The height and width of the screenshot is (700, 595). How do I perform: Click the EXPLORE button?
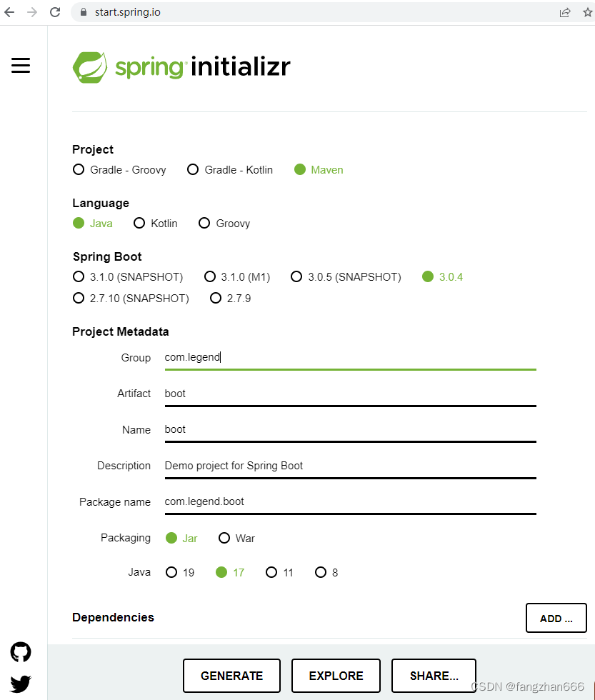click(336, 676)
